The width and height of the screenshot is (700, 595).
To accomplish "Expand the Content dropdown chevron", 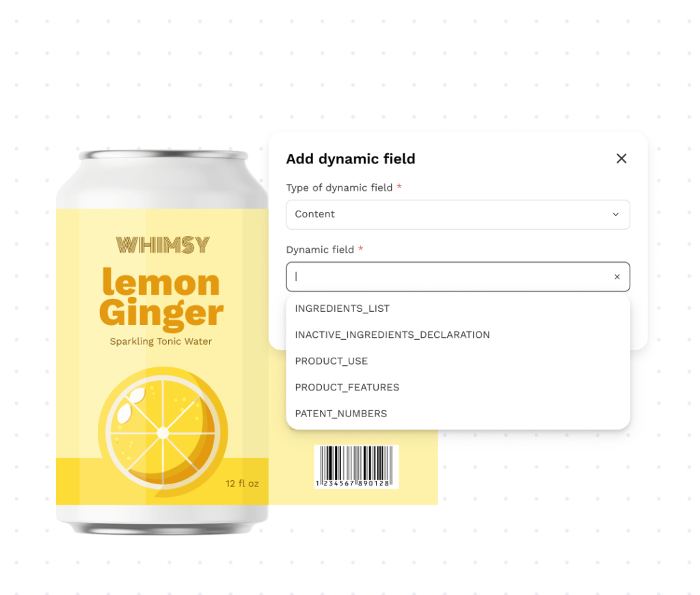I will (616, 215).
